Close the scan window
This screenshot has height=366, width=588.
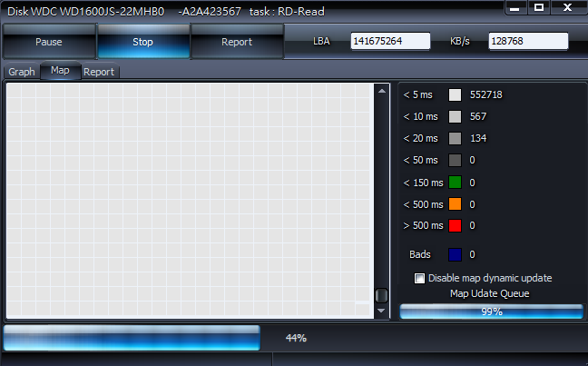(x=568, y=7)
